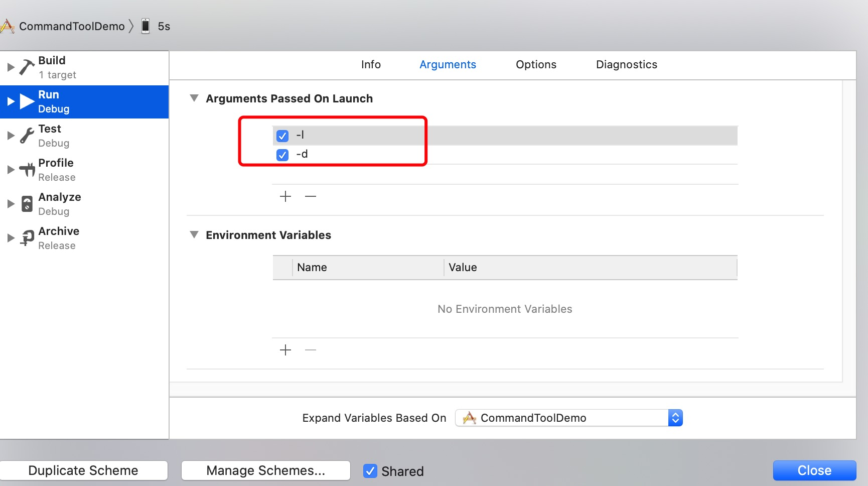Open the Diagnostics tab
868x486 pixels.
[x=626, y=65]
